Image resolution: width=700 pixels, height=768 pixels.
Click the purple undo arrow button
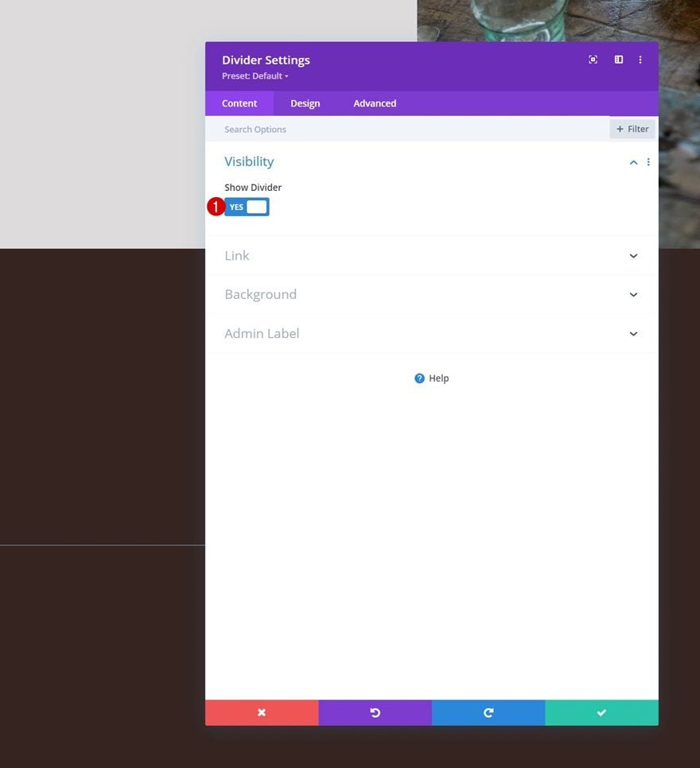(375, 712)
